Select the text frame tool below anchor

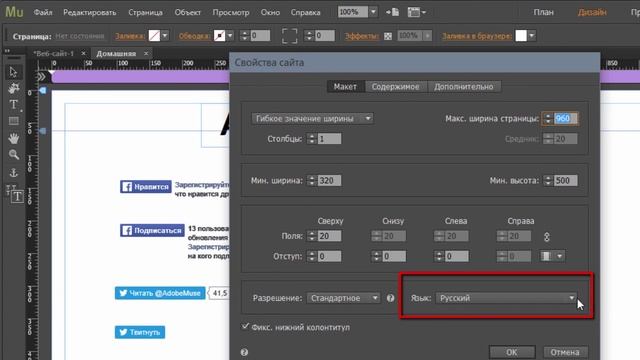(x=17, y=197)
